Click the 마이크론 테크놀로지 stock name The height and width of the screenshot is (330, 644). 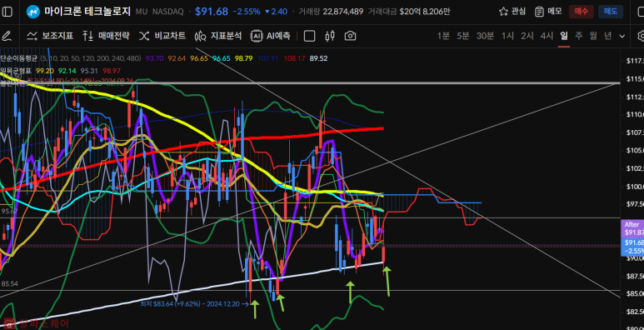(x=87, y=12)
